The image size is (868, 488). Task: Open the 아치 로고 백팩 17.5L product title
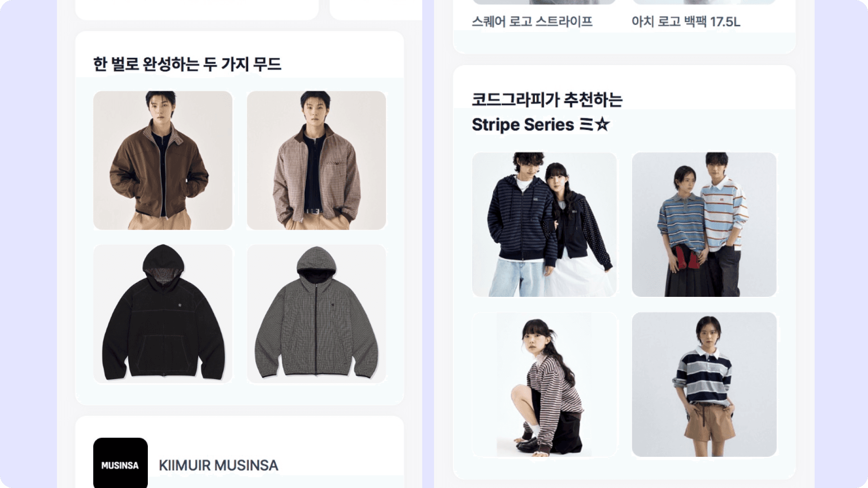click(x=686, y=21)
